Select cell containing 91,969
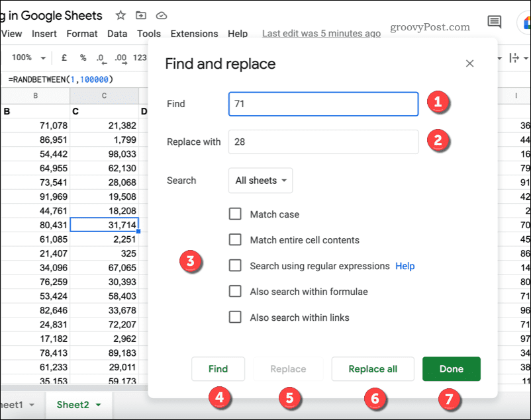This screenshot has height=420, width=531. point(36,196)
